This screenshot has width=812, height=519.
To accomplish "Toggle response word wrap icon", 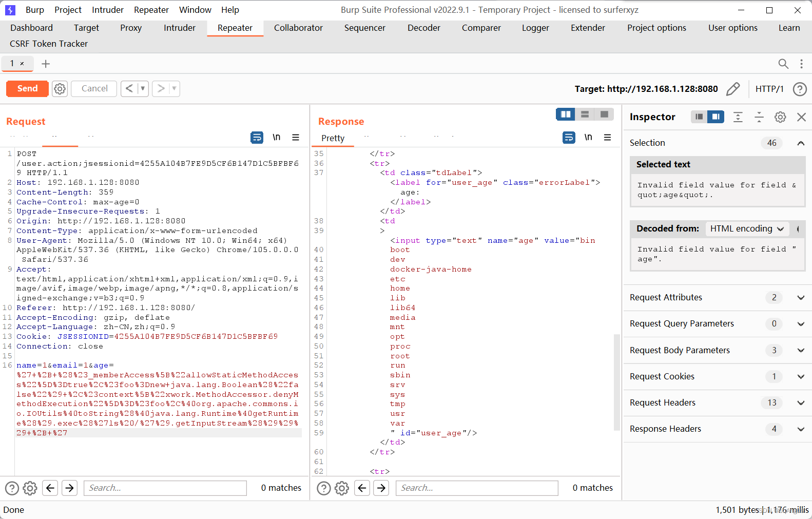I will click(x=569, y=137).
